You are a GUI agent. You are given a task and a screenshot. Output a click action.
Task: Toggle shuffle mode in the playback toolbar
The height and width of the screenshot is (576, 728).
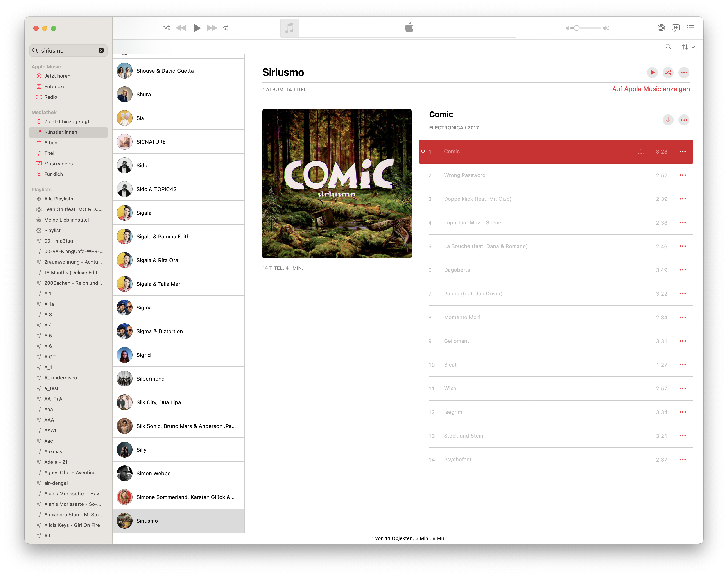coord(167,28)
